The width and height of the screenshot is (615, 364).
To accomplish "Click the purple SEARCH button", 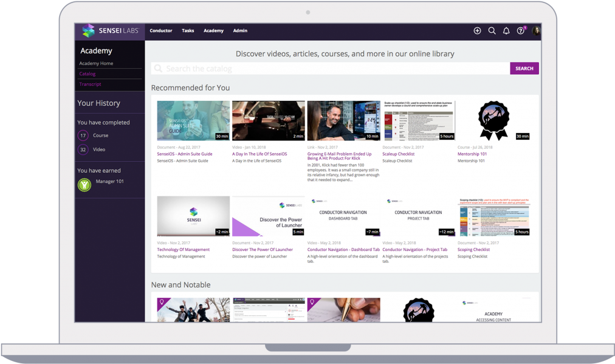I will [524, 68].
